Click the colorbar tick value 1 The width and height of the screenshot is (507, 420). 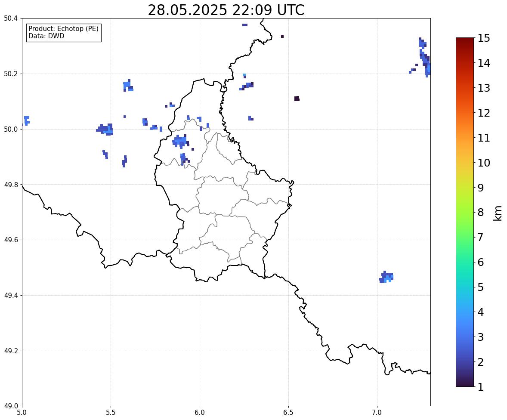pos(481,387)
